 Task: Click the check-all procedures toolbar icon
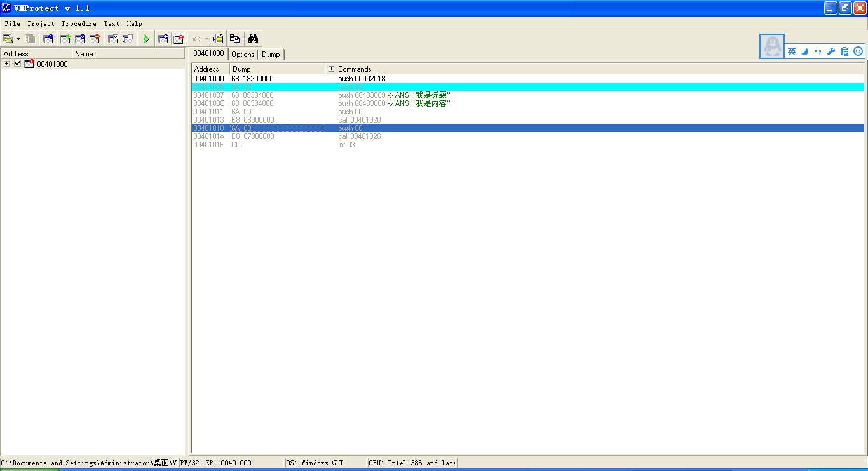pos(113,39)
